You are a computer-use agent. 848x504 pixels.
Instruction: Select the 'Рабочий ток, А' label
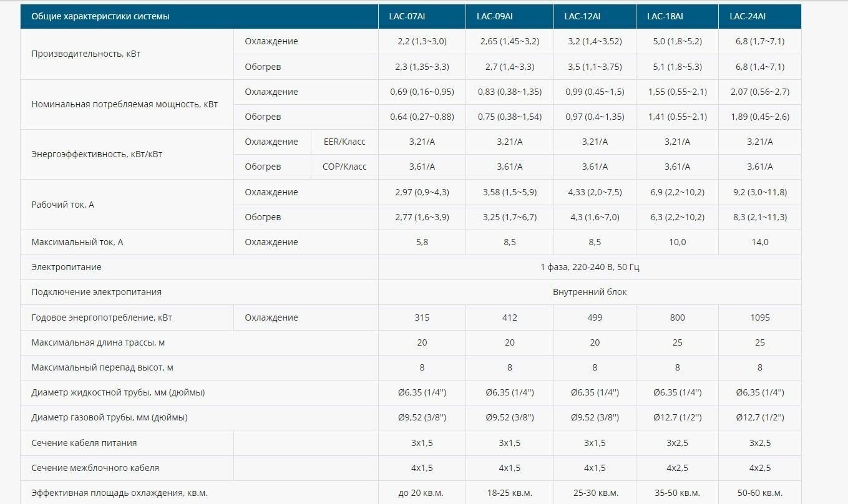[62, 205]
